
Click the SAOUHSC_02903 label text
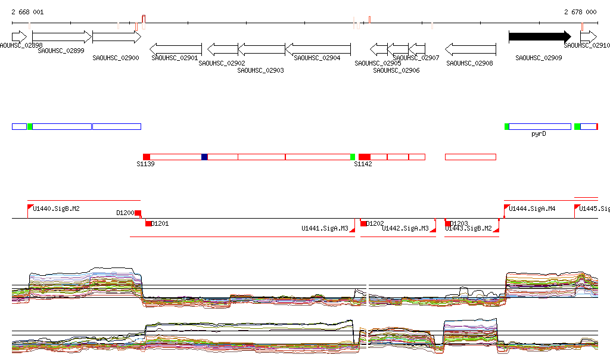pos(261,70)
